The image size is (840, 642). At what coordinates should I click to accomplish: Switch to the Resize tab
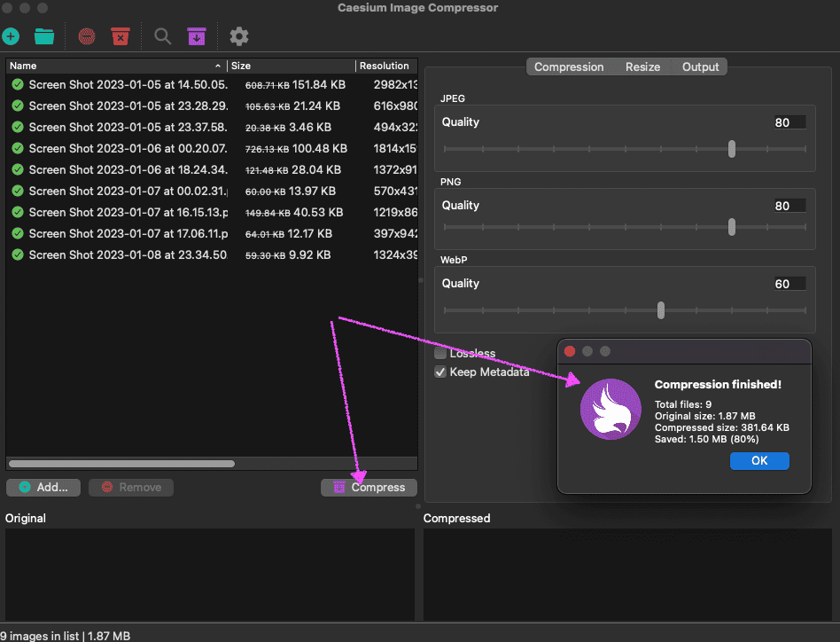click(642, 67)
